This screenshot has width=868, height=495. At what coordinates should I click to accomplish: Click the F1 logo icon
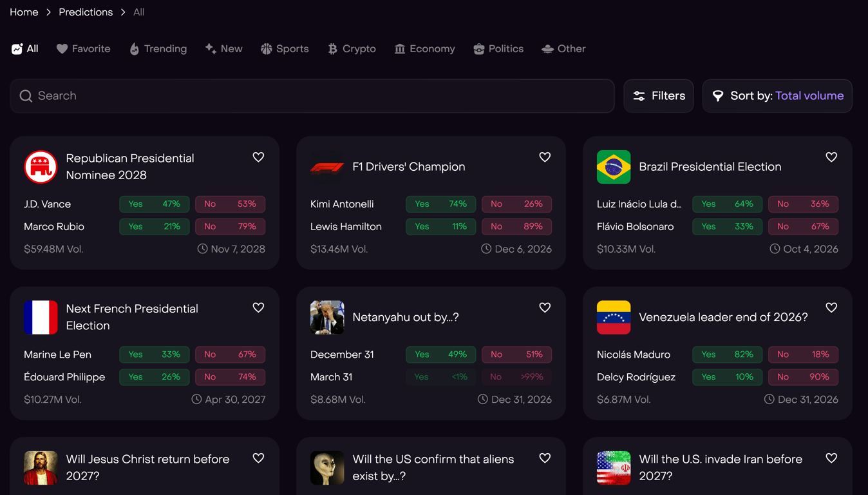coord(327,167)
